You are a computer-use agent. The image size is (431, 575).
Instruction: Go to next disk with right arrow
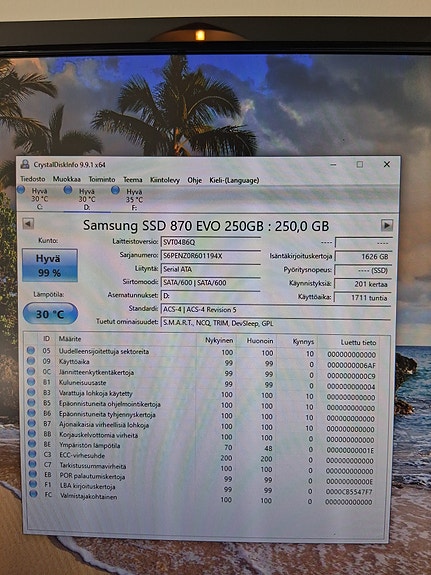tap(387, 225)
